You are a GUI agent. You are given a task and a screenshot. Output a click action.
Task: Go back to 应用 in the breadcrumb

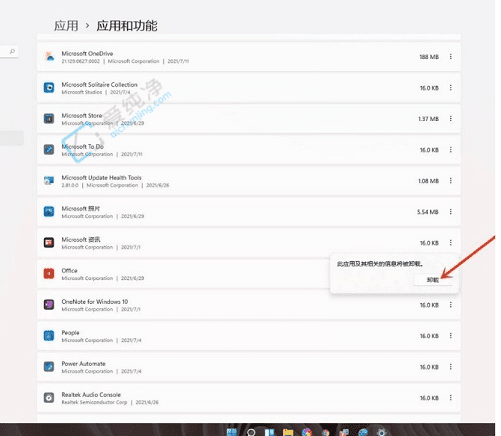[x=66, y=26]
